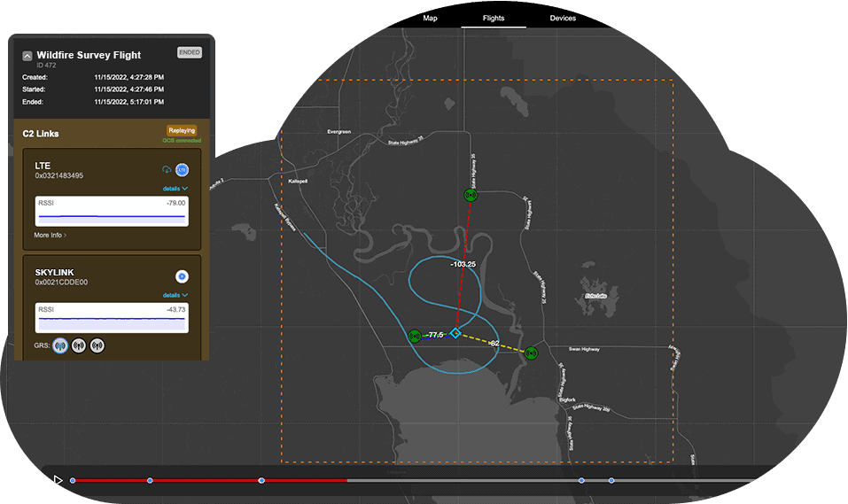This screenshot has width=848, height=504.
Task: Click the -82 signal label
Action: click(494, 344)
